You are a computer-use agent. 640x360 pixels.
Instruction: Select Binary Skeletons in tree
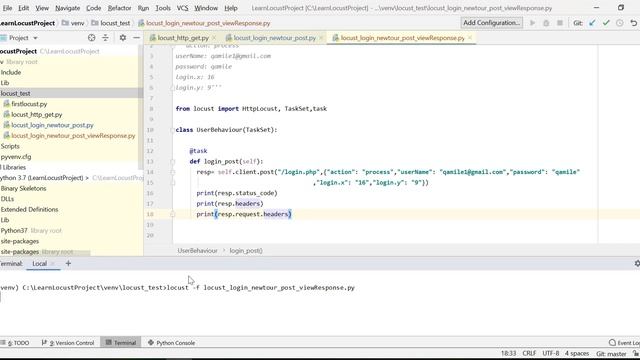(x=23, y=188)
